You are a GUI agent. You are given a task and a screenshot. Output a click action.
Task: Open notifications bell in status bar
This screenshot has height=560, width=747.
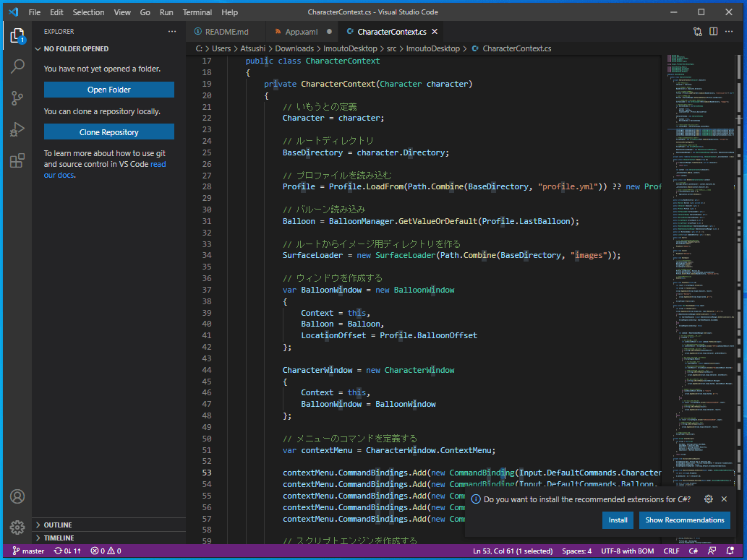point(730,551)
